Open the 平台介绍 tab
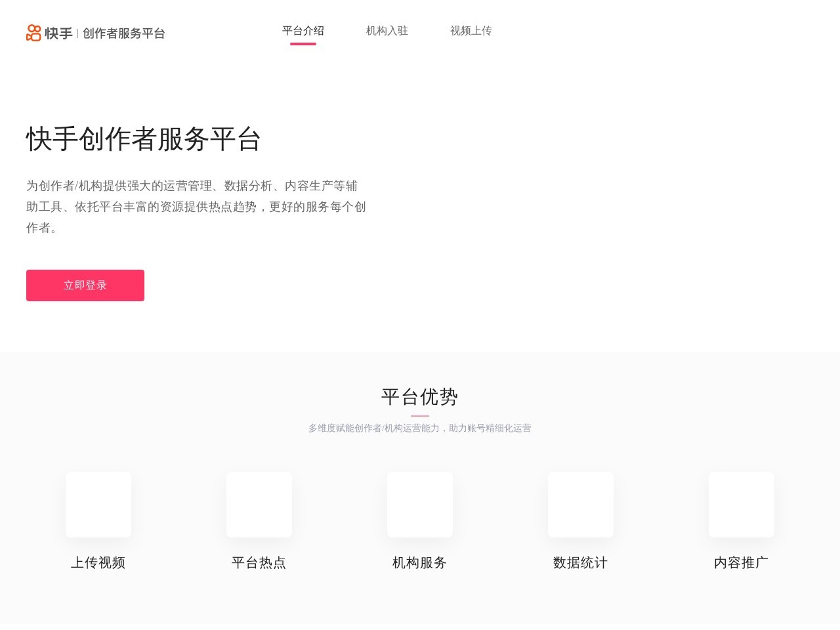This screenshot has width=840, height=630. tap(303, 31)
